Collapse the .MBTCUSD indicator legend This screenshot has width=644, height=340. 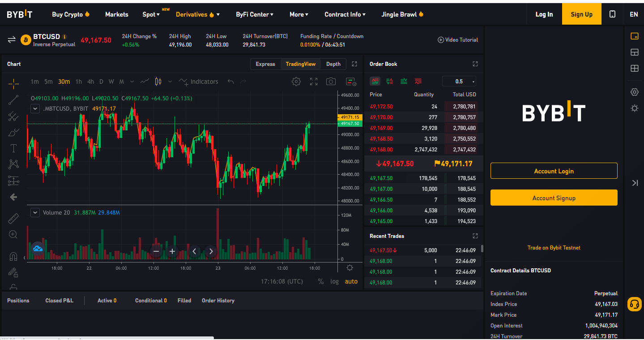coord(35,108)
